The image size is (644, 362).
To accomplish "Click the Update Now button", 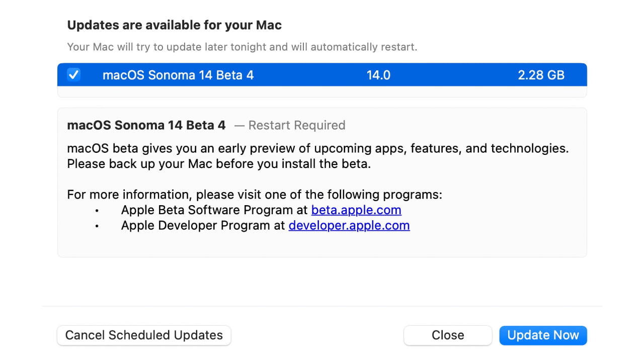I will point(543,335).
